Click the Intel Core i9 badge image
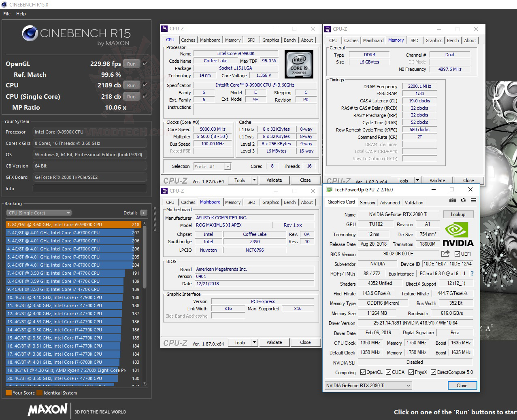Screen dimensions: 517x420 click(299, 64)
